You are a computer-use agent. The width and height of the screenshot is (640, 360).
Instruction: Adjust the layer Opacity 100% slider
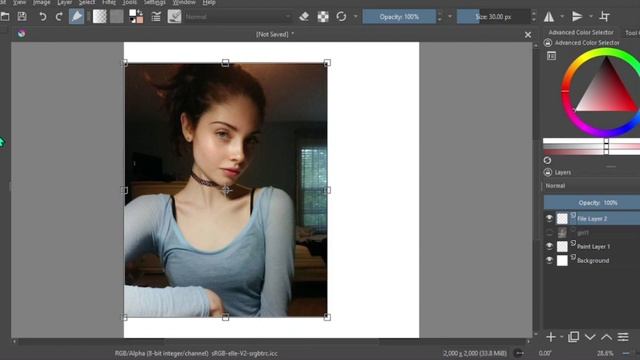tap(592, 202)
